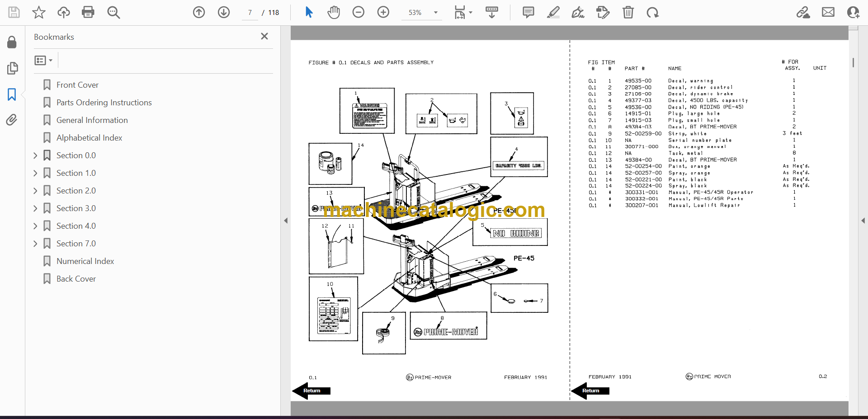Expand the Section 0.0 bookmark
The image size is (868, 419).
pos(35,155)
